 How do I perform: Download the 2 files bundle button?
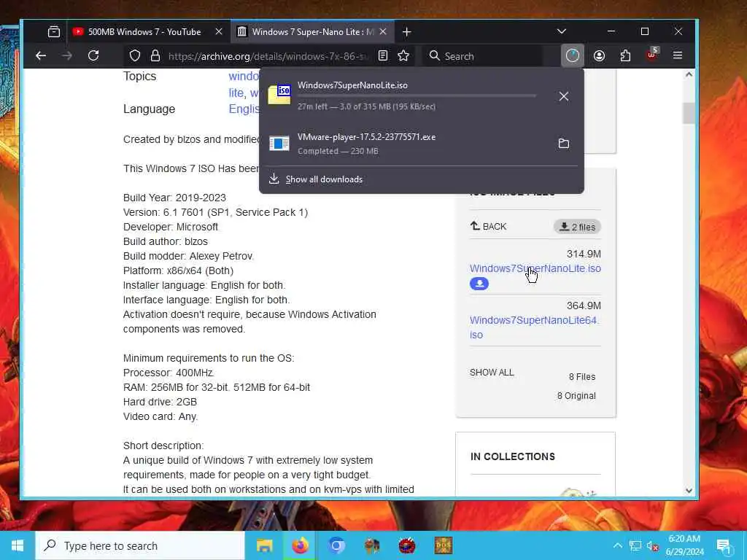[577, 227]
